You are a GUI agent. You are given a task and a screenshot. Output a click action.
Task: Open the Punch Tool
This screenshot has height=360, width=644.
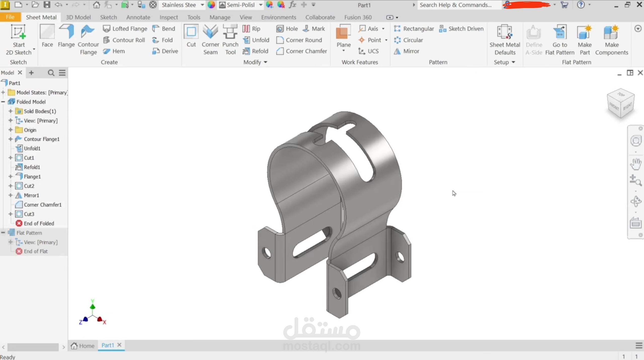coord(230,40)
